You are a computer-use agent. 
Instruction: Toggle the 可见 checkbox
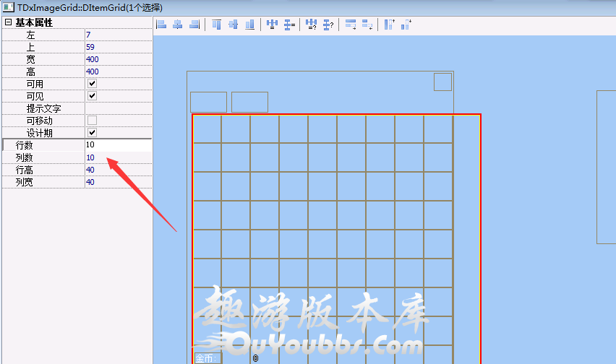[92, 96]
